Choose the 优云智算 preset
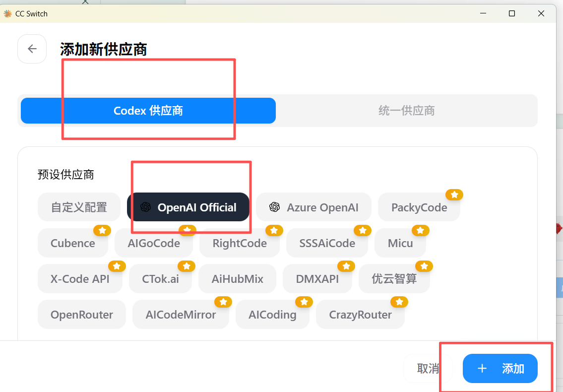563x392 pixels. tap(394, 279)
